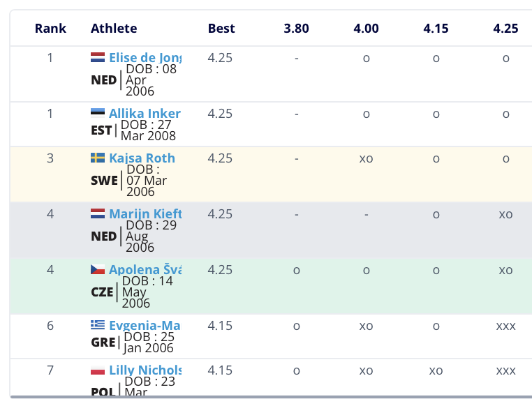The image size is (532, 399).
Task: Open athlete profile for Elise de Jong
Action: (x=145, y=58)
